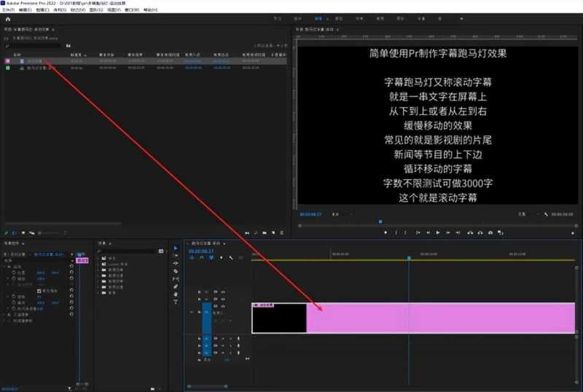Go to In point in Program monitor
Viewport: 583px width, 392px height.
coord(418,233)
